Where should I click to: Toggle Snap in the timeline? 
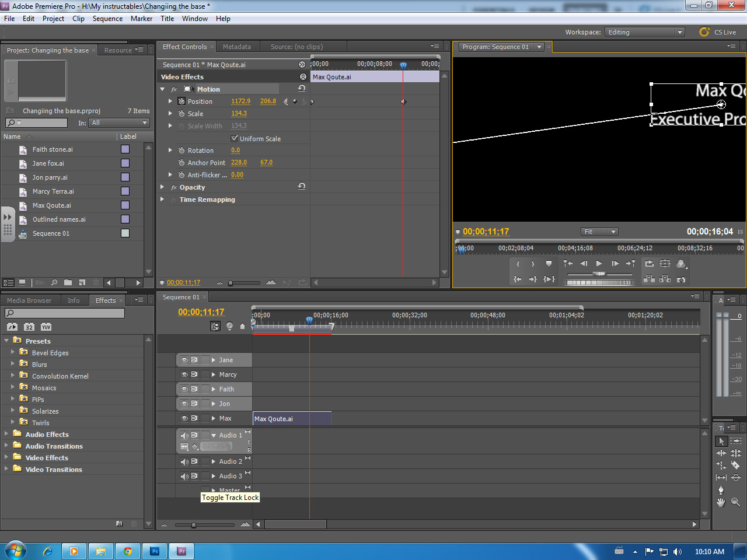pos(215,326)
